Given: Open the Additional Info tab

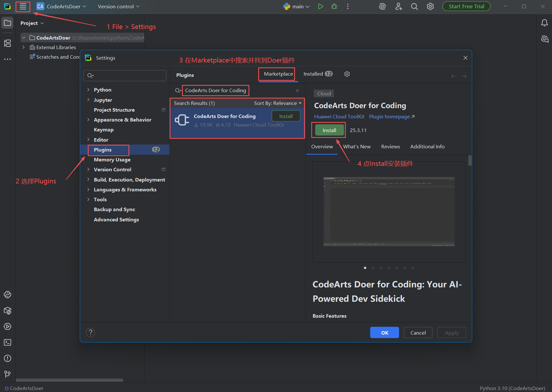Looking at the screenshot, I should coord(427,147).
